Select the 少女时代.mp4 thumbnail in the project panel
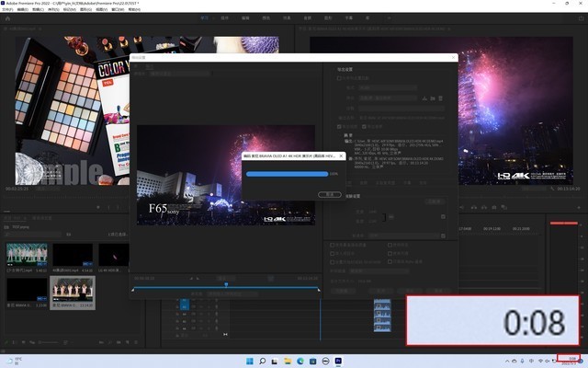 (x=26, y=255)
